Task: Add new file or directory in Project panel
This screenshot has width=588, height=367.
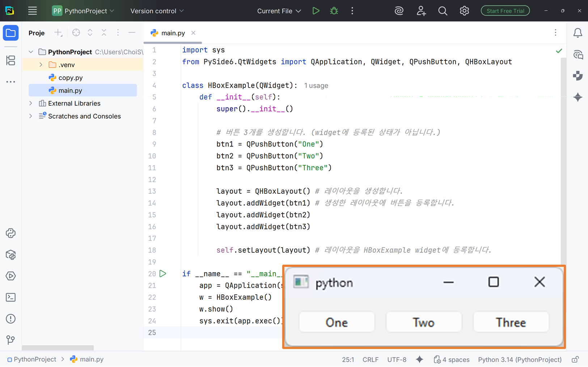Action: 58,33
